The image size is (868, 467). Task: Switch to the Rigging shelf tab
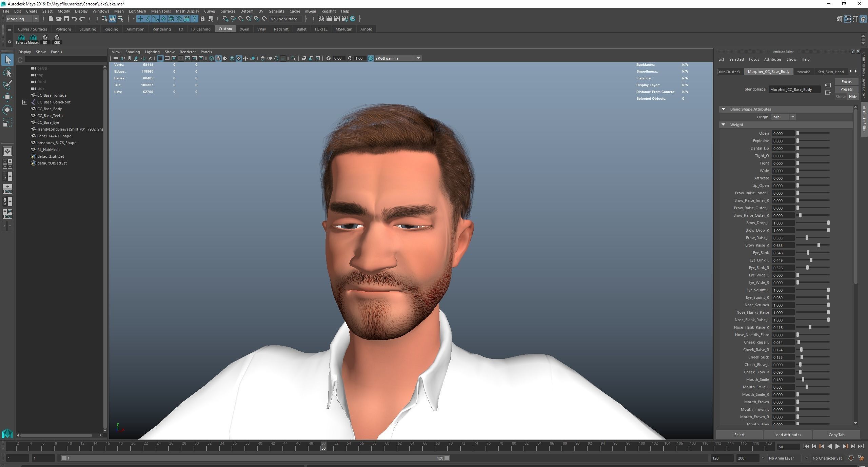(x=111, y=29)
